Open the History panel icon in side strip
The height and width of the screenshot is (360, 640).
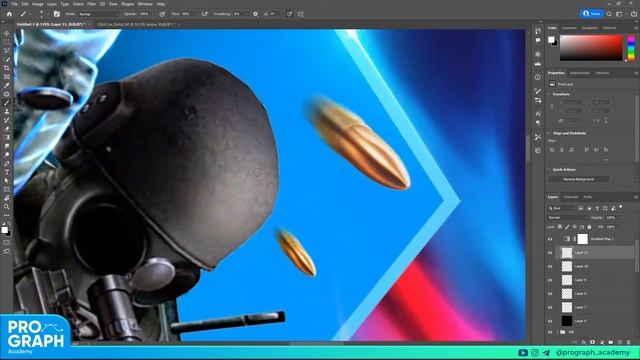point(538,31)
